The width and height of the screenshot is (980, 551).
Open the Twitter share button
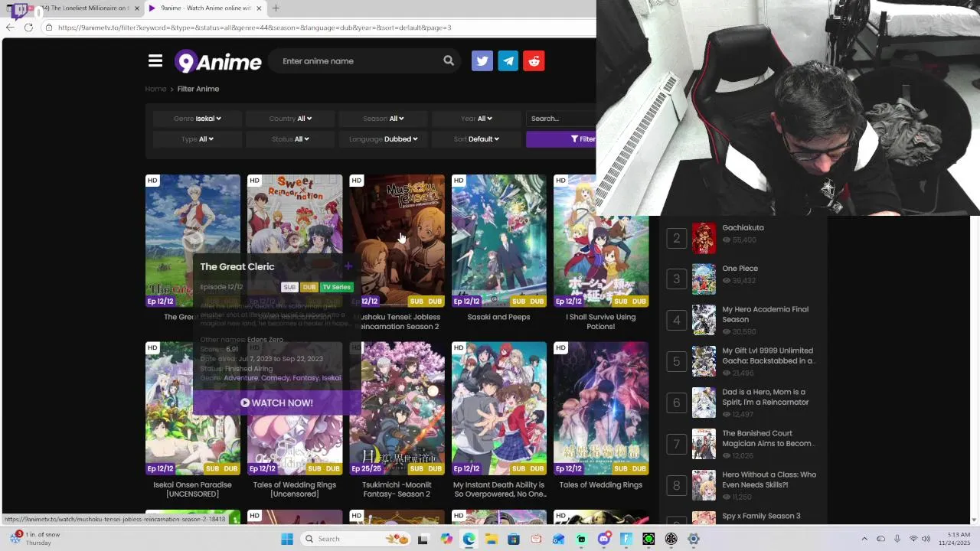pos(482,61)
